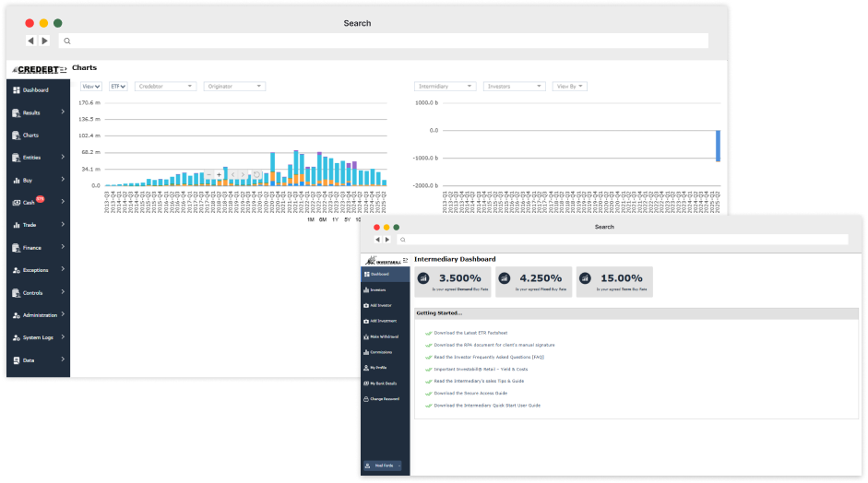Viewport: 868px width, 483px height.
Task: Open Download the Latest ETR Factsheet link
Action: pos(470,333)
